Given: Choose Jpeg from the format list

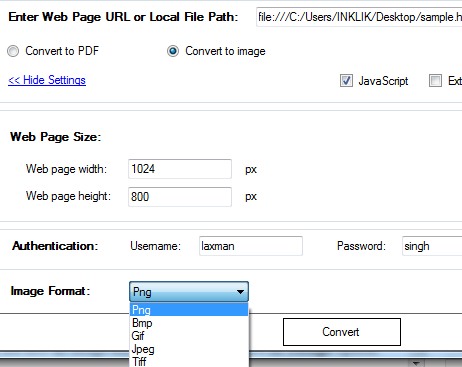Looking at the screenshot, I should click(x=189, y=349).
